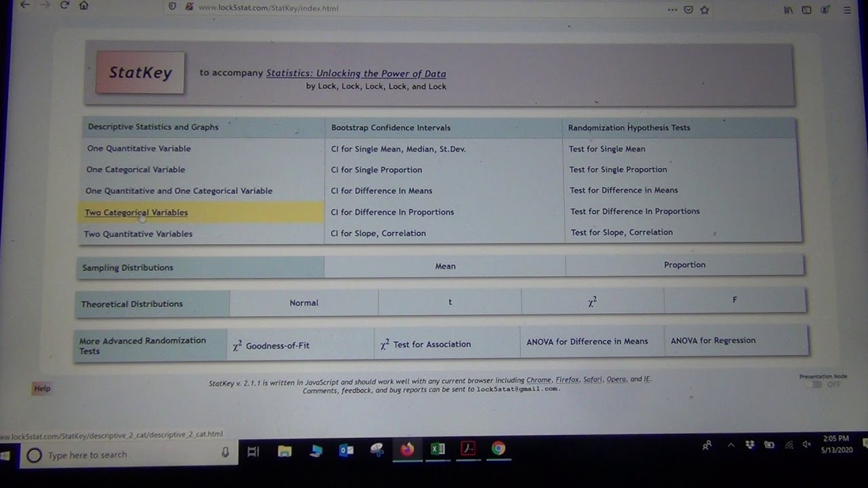Open CI for Single Proportion
This screenshot has width=868, height=488.
[x=376, y=170]
